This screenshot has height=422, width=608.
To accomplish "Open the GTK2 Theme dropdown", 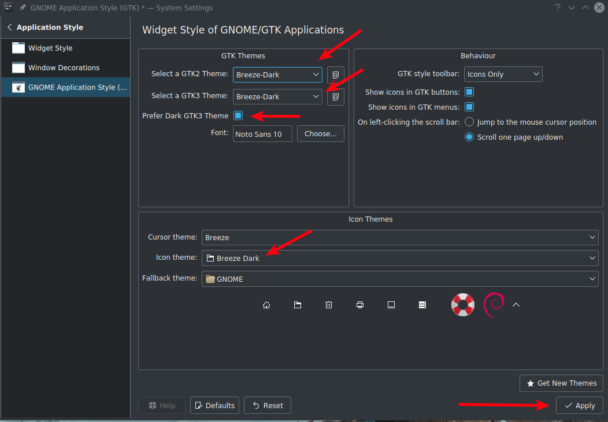I will tap(277, 75).
